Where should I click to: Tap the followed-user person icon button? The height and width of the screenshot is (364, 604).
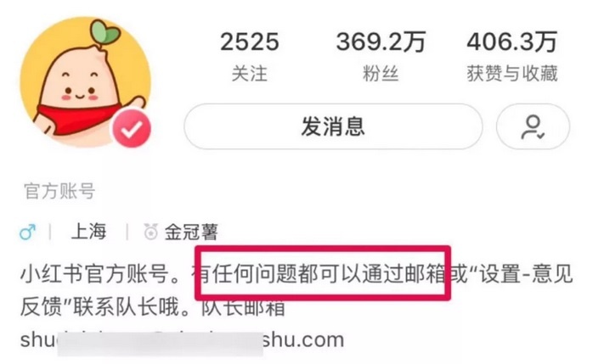tap(533, 126)
